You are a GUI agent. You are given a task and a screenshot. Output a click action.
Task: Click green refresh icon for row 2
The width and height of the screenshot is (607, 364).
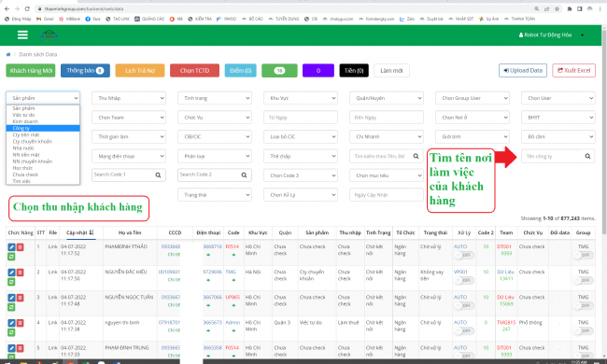pos(11,282)
